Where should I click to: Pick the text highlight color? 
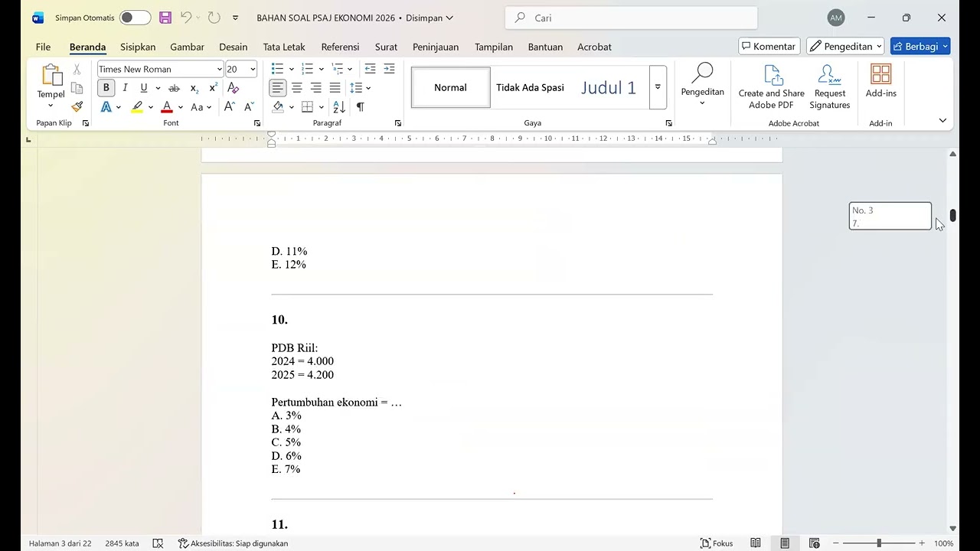coord(137,107)
